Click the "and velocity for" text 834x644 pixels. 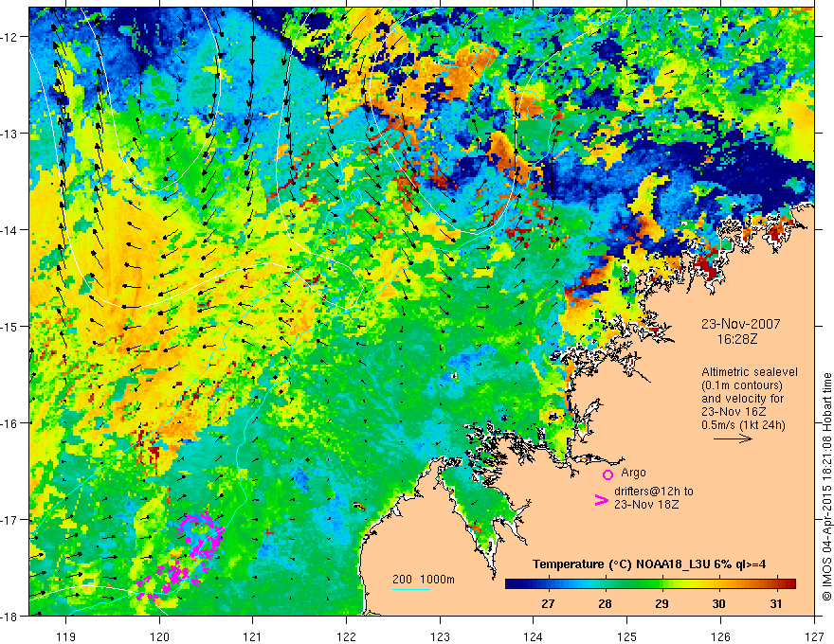pos(742,399)
